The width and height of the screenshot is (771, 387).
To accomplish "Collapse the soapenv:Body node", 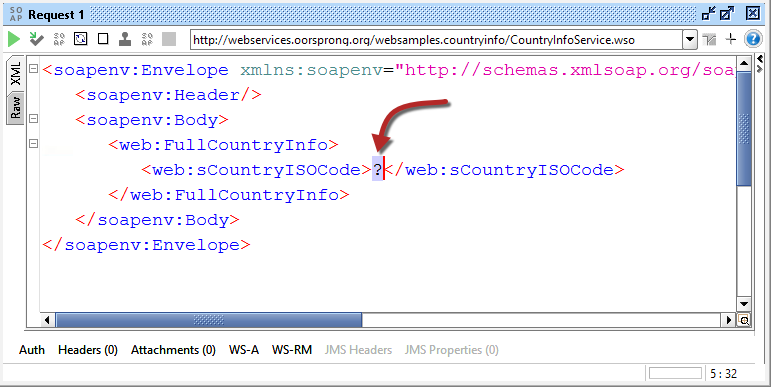I will coord(33,118).
